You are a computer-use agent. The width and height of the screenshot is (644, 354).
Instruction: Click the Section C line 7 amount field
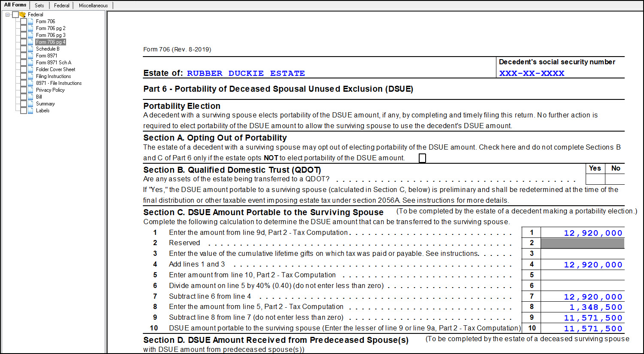pos(582,297)
